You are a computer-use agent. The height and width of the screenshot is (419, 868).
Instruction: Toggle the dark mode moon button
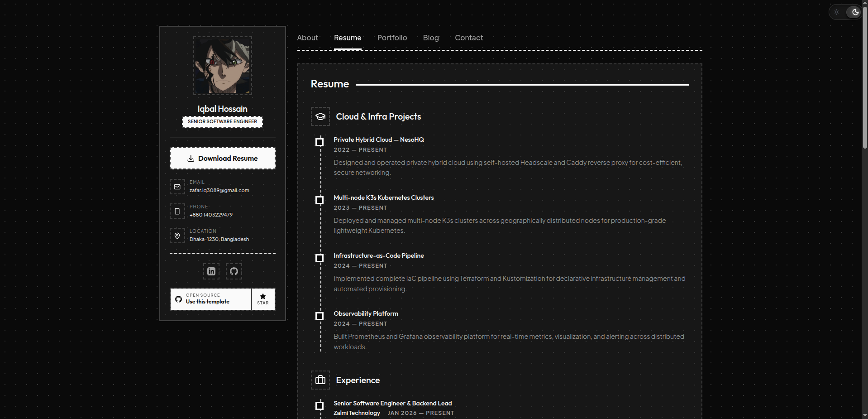pyautogui.click(x=855, y=12)
